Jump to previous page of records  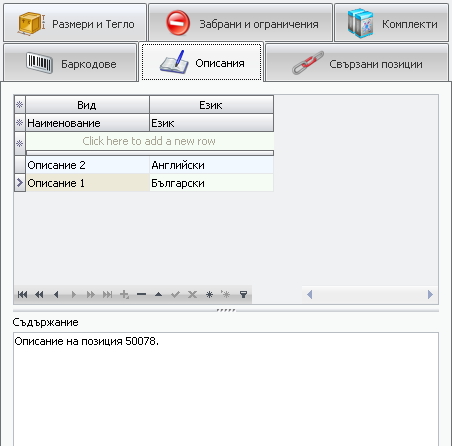[39, 294]
